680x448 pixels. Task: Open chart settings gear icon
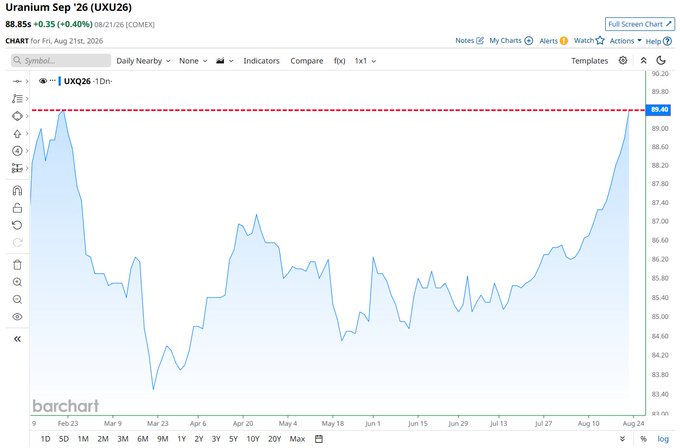pos(623,60)
